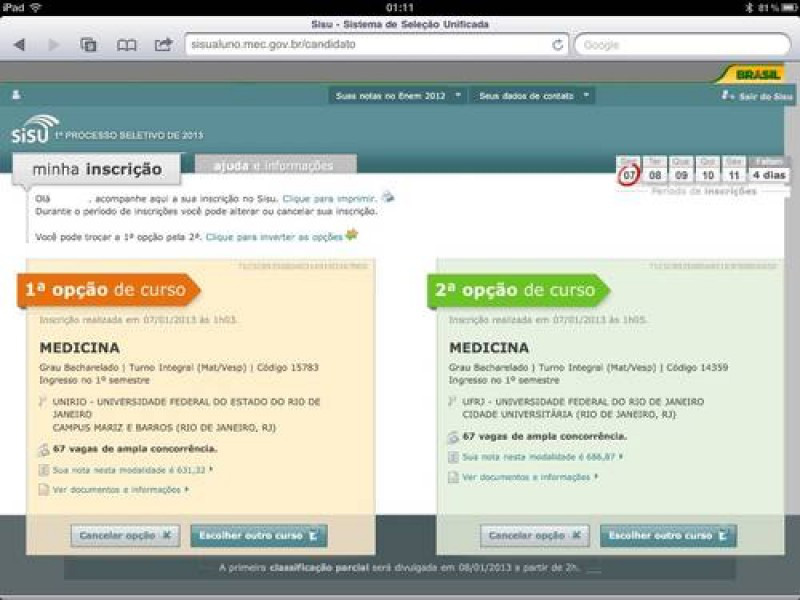Click document icon next to second Ver documentos

click(453, 477)
